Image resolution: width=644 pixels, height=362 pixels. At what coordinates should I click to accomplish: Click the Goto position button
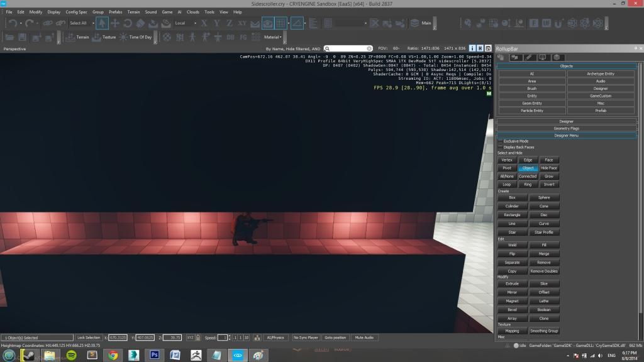click(x=335, y=337)
